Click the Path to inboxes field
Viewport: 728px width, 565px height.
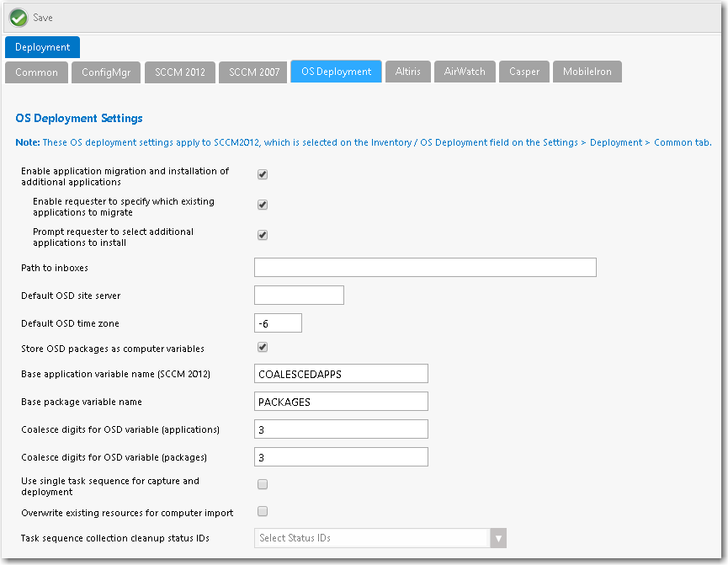424,267
